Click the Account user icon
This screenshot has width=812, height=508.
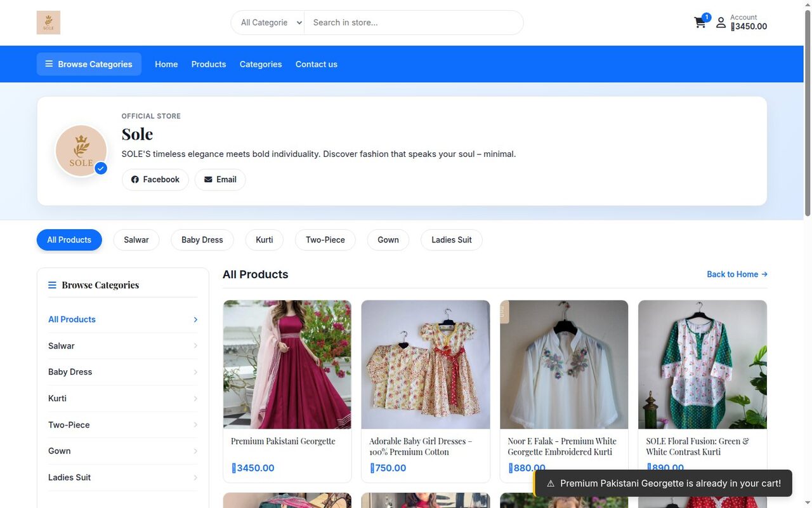pyautogui.click(x=721, y=23)
